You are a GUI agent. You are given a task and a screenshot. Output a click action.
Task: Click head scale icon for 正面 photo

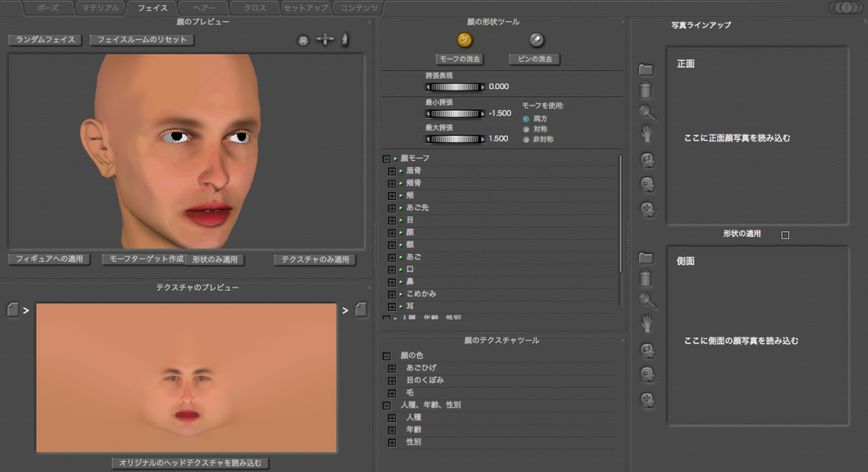[647, 184]
